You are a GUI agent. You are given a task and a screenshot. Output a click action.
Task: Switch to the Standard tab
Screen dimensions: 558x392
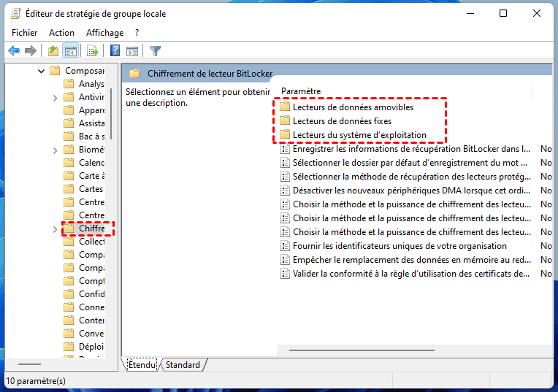183,365
